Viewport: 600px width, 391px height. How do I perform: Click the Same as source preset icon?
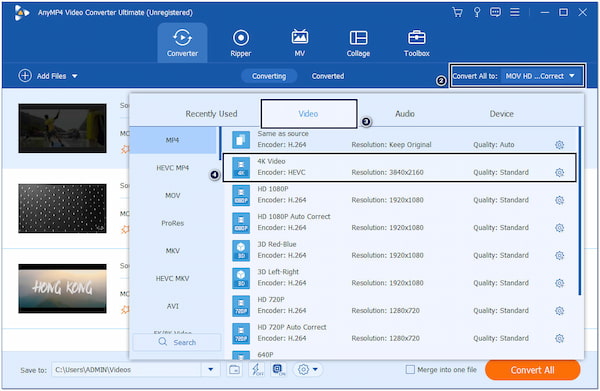241,140
